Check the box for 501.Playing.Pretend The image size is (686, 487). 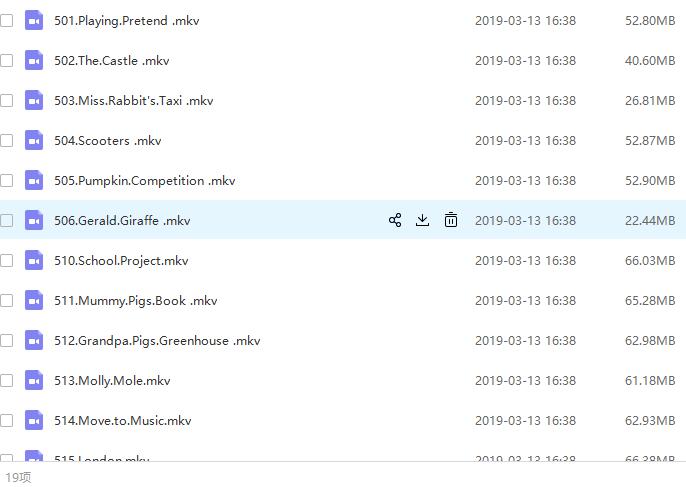(x=6, y=21)
